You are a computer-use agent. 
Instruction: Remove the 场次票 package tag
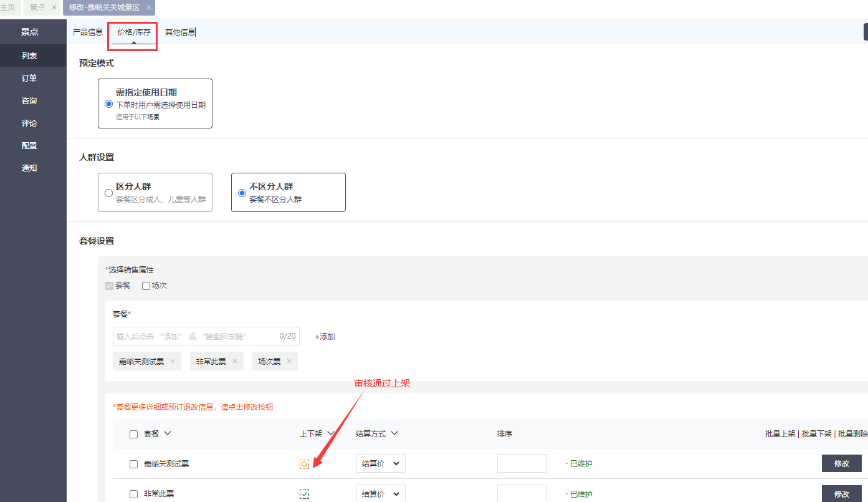coord(289,361)
